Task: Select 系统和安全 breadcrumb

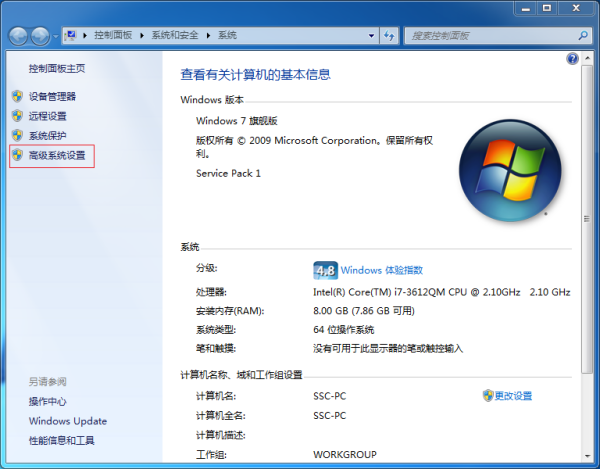Action: (x=175, y=35)
